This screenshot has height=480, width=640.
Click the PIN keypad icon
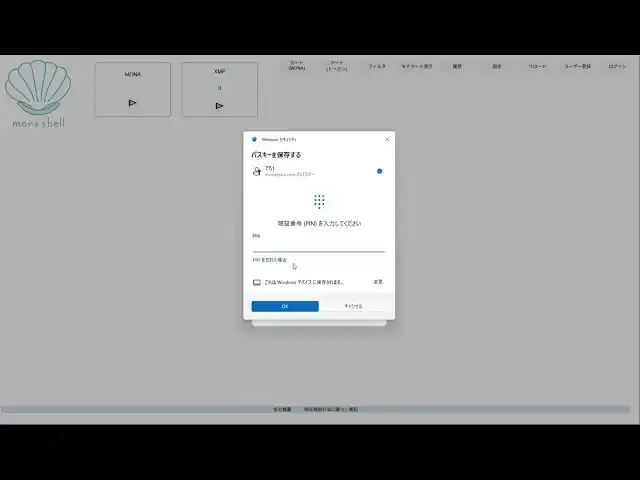click(319, 201)
